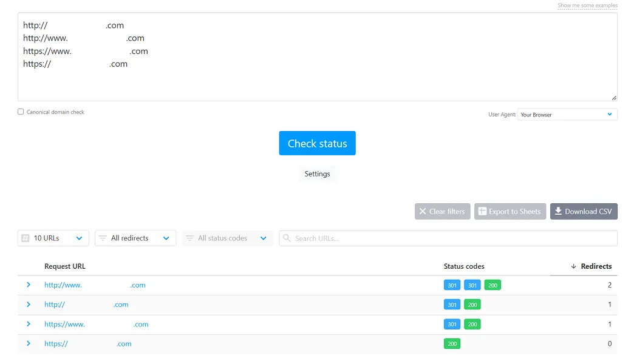The width and height of the screenshot is (634, 364).
Task: Open the All redirects filter dropdown
Action: coord(135,238)
